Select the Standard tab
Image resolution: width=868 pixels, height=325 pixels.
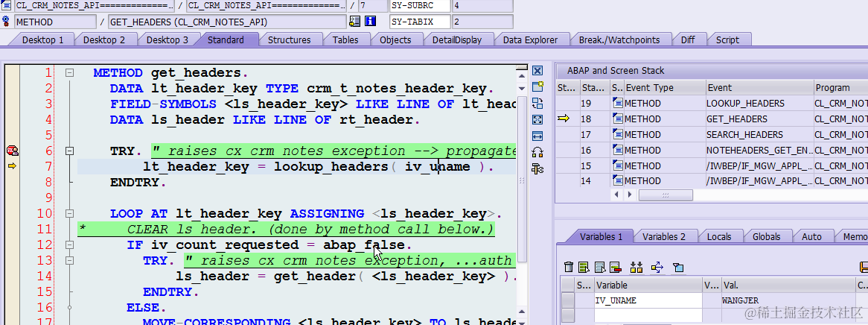coord(226,40)
